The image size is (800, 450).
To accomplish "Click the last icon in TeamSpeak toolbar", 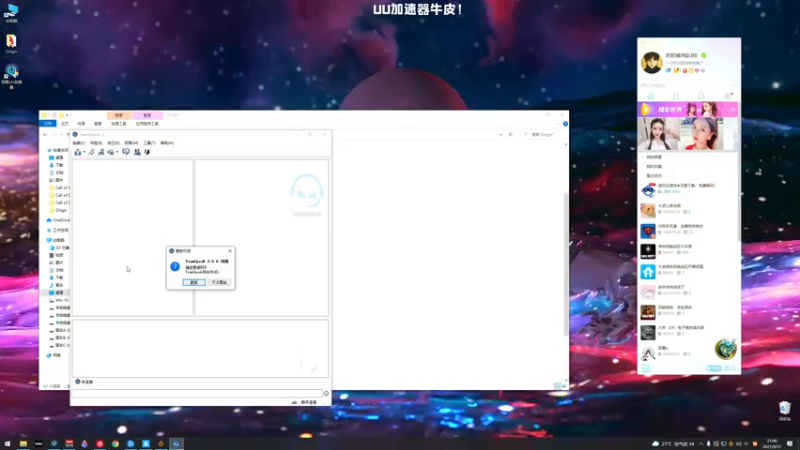I will [147, 152].
